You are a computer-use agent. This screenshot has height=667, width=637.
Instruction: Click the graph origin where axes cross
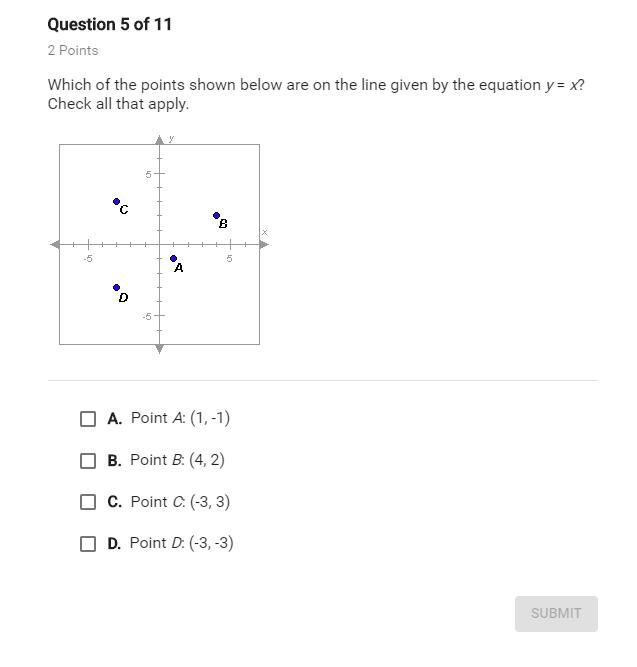tap(159, 244)
